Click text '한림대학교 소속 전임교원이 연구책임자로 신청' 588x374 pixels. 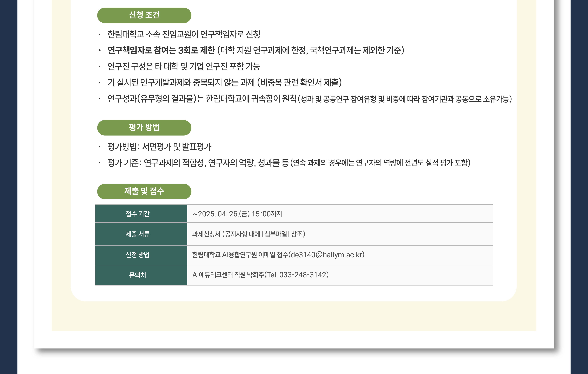(184, 35)
